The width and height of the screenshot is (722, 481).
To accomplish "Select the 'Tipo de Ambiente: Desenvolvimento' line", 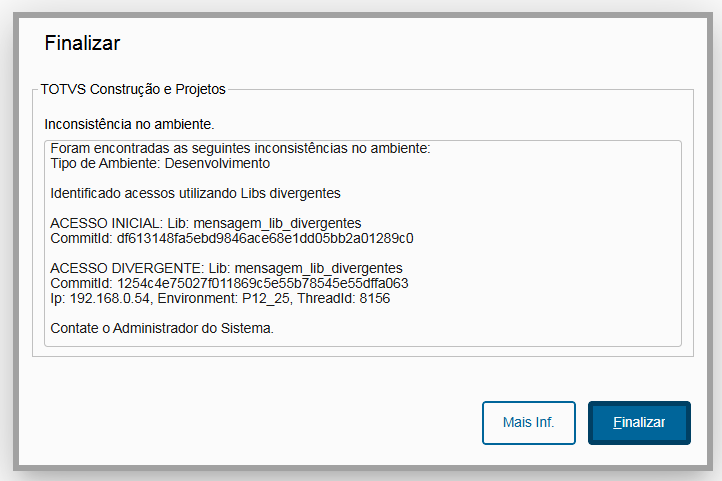I will tap(160, 163).
